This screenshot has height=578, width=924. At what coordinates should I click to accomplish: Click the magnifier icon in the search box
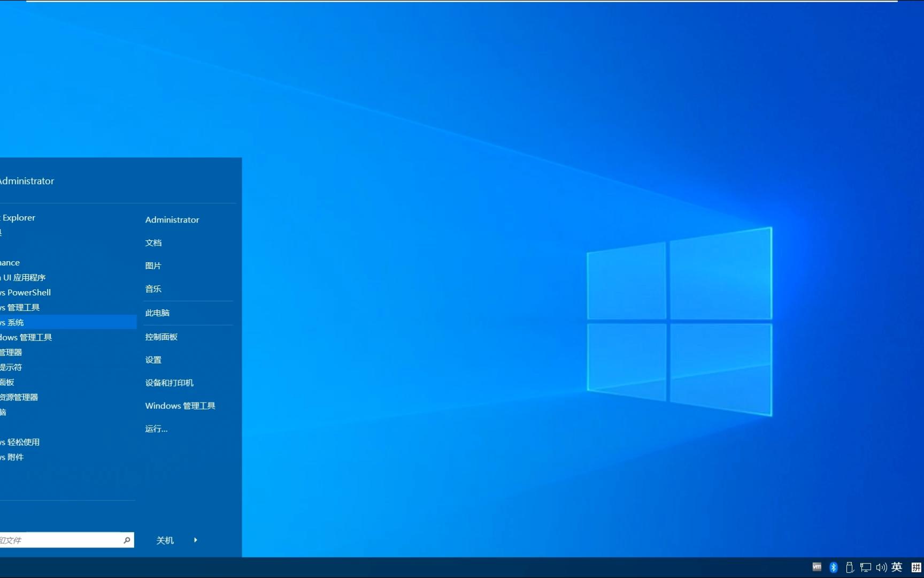[x=127, y=540]
